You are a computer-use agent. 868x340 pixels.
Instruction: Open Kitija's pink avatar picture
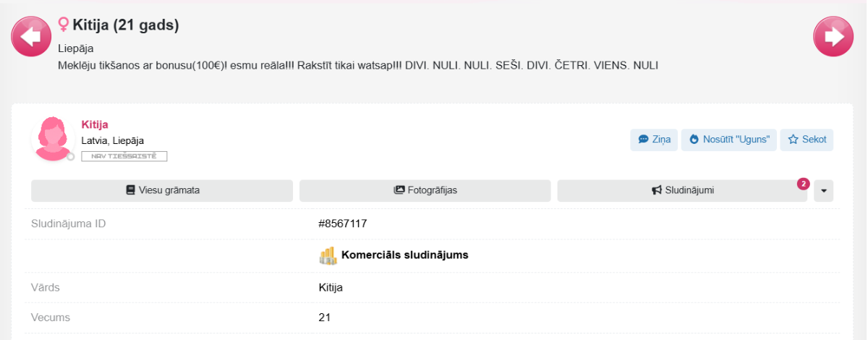pyautogui.click(x=53, y=139)
